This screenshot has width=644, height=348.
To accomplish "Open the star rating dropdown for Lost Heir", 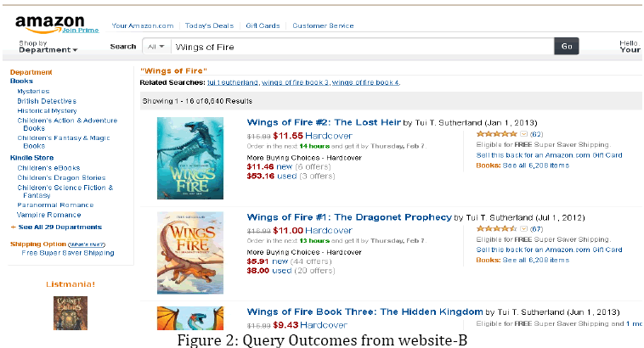I will [523, 134].
